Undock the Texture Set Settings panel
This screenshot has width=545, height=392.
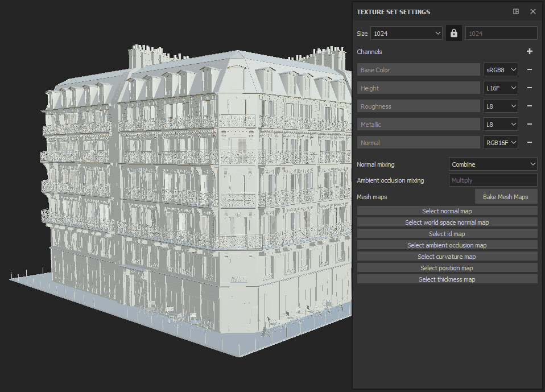click(516, 11)
